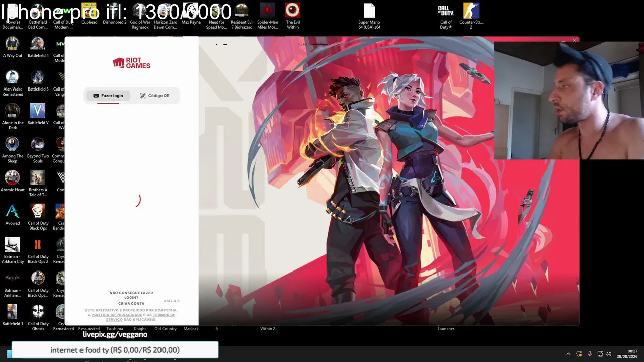The image size is (644, 362).
Task: Select Batman - Arkham City shortcut
Action: pyautogui.click(x=13, y=251)
